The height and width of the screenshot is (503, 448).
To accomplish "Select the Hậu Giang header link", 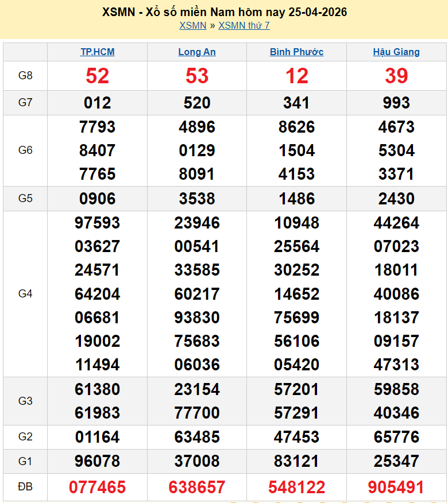I will [x=396, y=52].
